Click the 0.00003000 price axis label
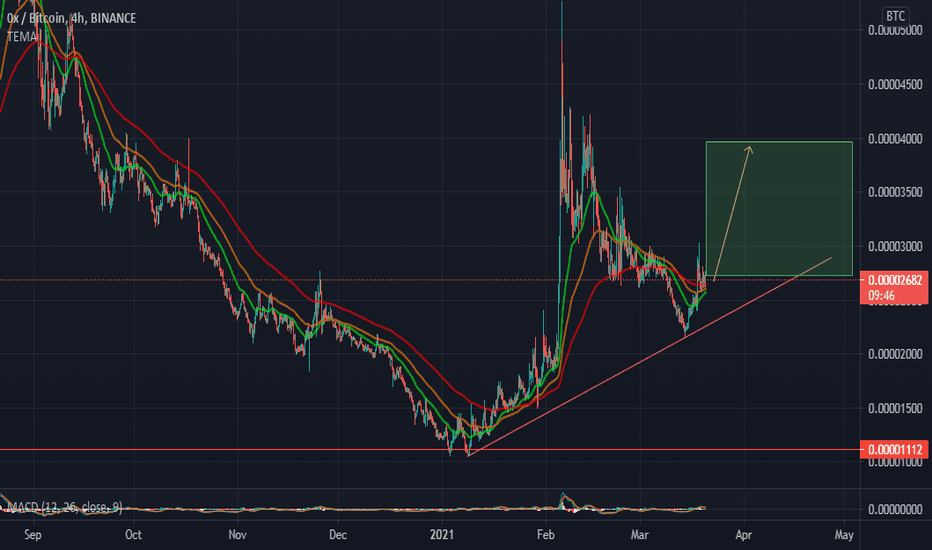Image resolution: width=932 pixels, height=550 pixels. 895,246
